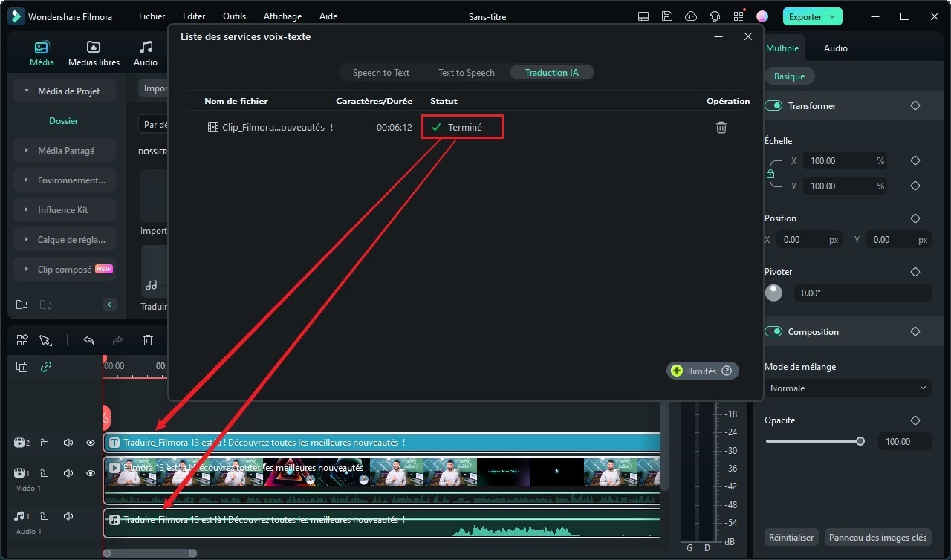Open the help icon next to Illimités
This screenshot has width=951, height=560.
click(x=727, y=371)
